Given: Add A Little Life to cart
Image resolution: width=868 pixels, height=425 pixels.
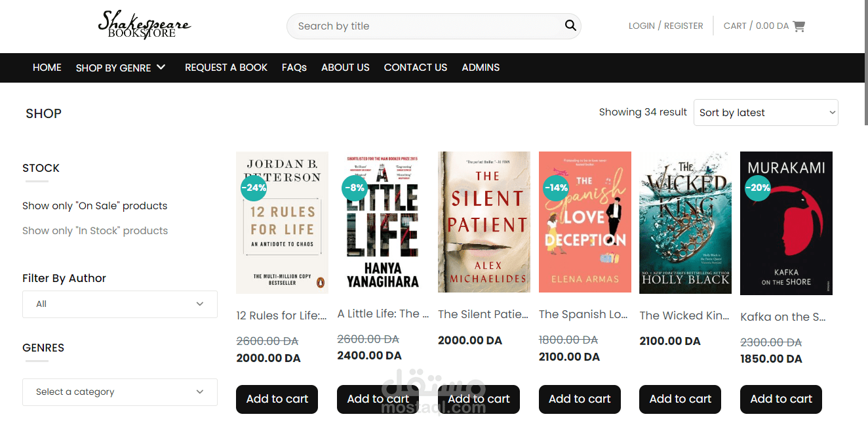Looking at the screenshot, I should tap(378, 399).
